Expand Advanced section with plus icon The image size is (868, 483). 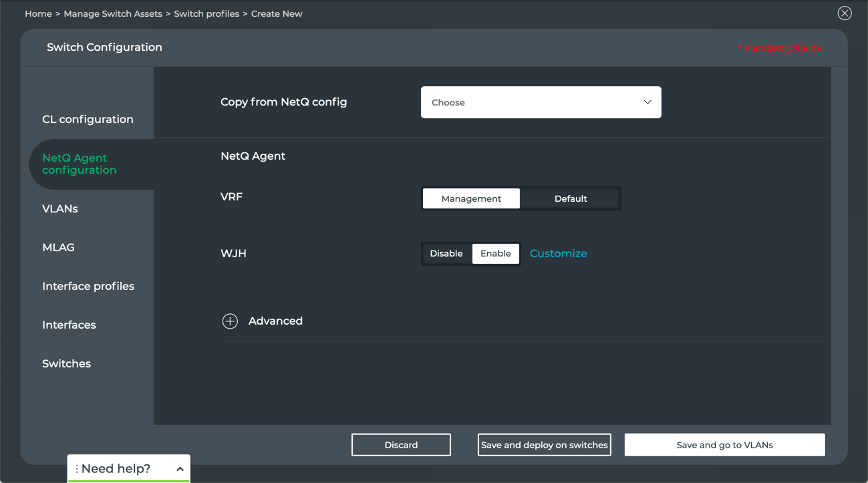tap(230, 321)
